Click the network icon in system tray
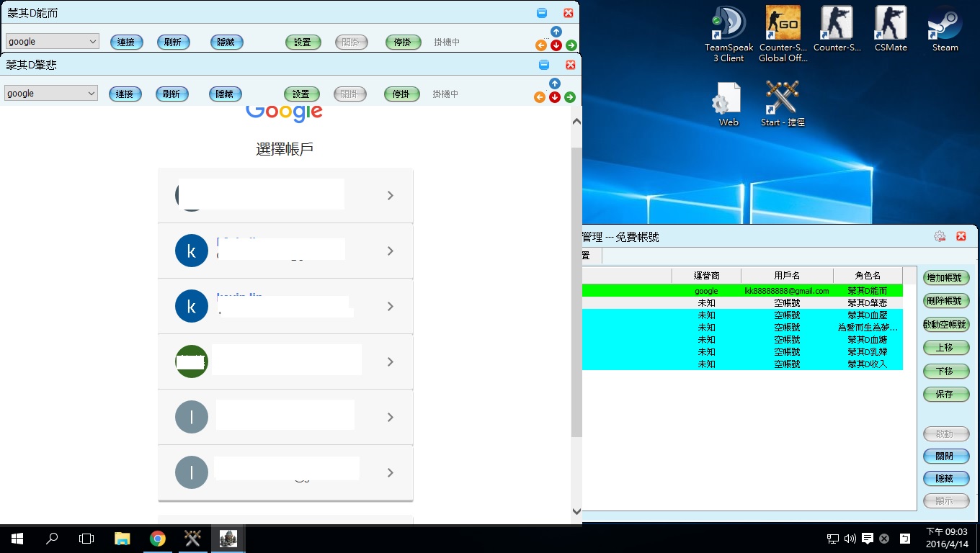 [x=832, y=539]
